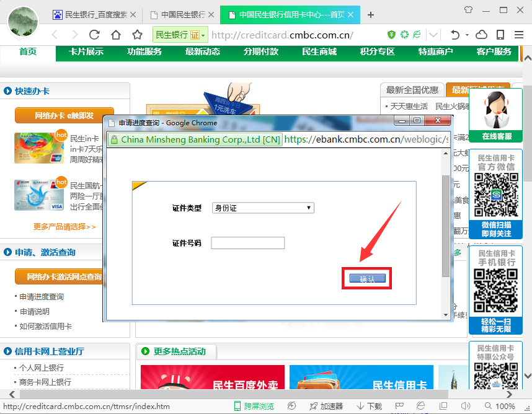This screenshot has width=532, height=414.
Task: Open the 证件类型 dropdown showing 身份证
Action: (263, 208)
